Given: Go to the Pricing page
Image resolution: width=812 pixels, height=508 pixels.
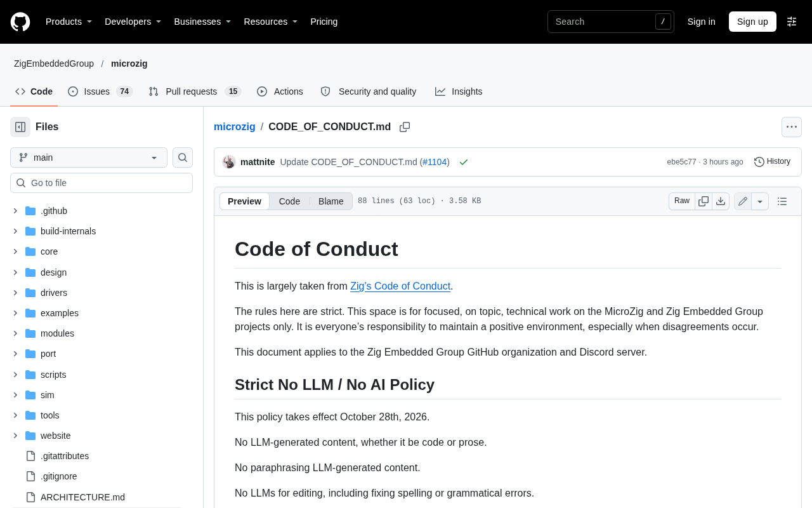Looking at the screenshot, I should (x=324, y=22).
